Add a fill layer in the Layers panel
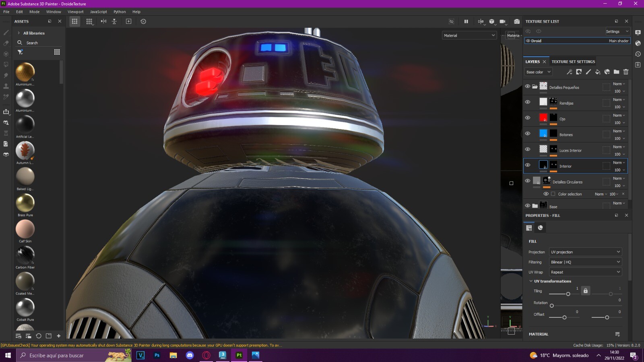644x362 pixels. [597, 72]
